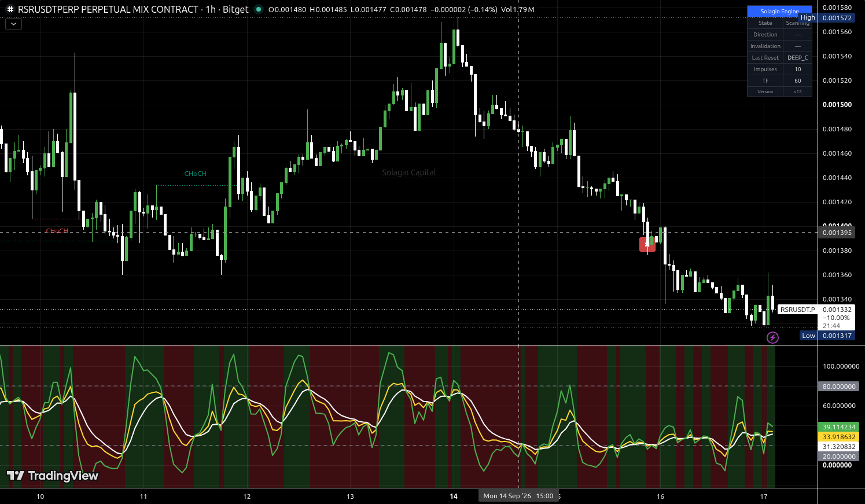This screenshot has height=504, width=865.
Task: Click the yellow oscillator value 33.918632
Action: pos(839,437)
